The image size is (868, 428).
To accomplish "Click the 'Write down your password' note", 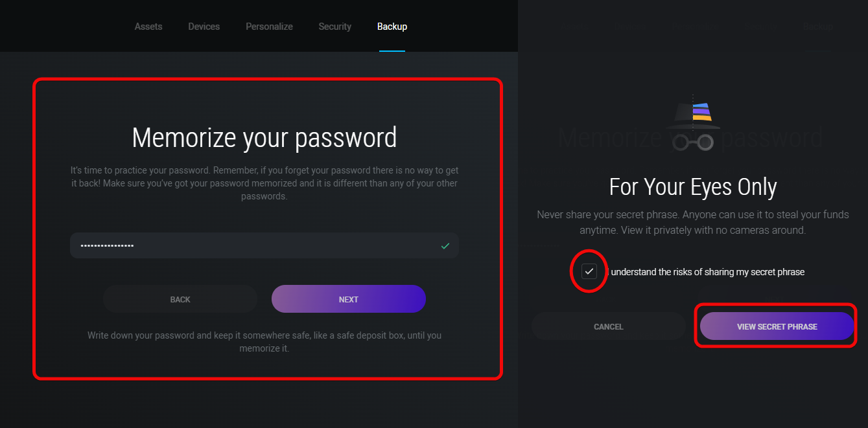I will [264, 342].
